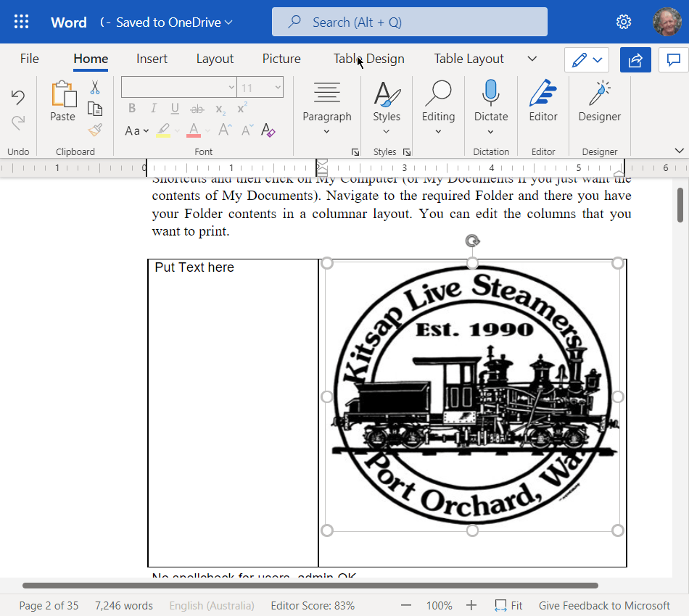This screenshot has width=689, height=616.
Task: Toggle strikethrough formatting
Action: [x=197, y=109]
